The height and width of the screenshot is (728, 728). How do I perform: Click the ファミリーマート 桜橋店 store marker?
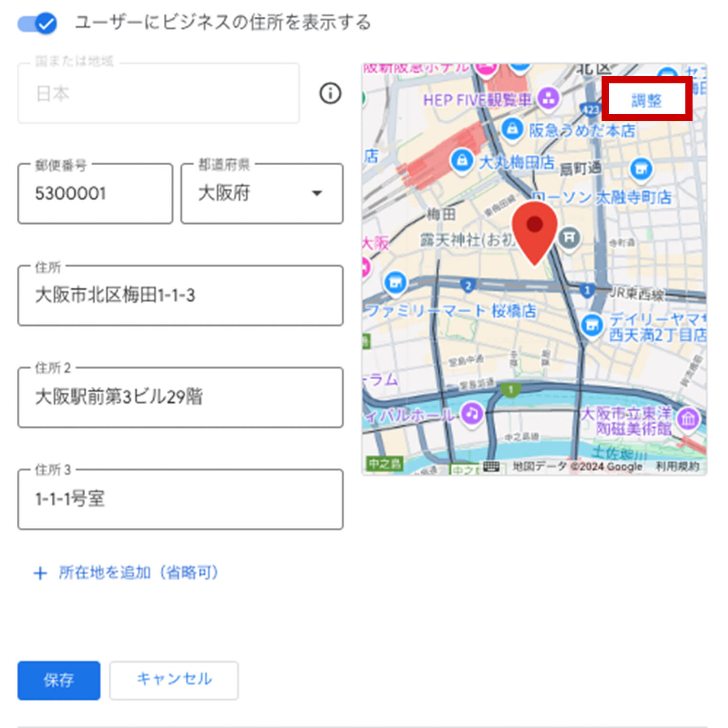click(x=395, y=283)
